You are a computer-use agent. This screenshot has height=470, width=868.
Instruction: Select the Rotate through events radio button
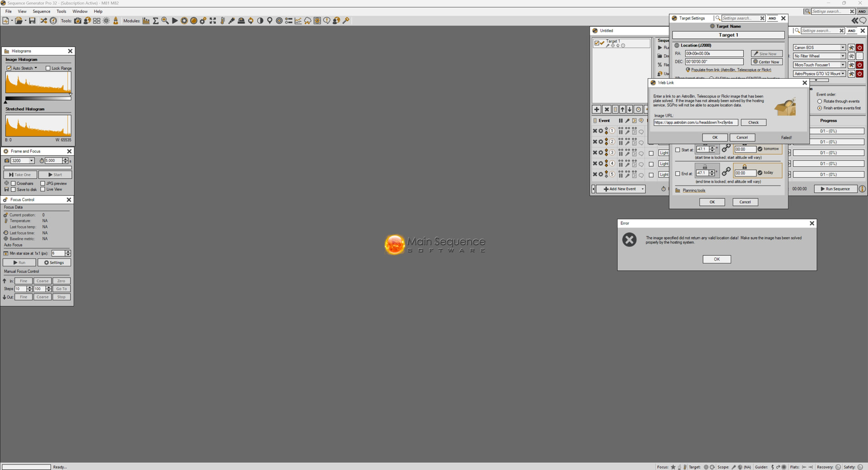click(820, 101)
